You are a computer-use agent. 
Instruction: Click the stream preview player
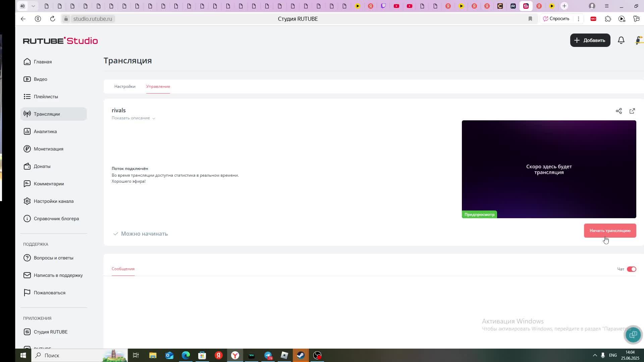549,169
